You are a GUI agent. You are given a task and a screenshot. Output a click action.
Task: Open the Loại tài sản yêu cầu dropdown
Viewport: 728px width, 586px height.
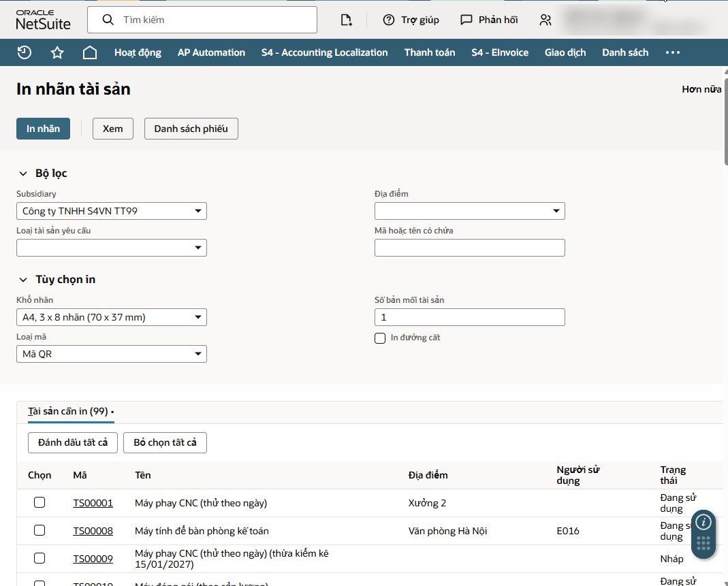tap(112, 248)
